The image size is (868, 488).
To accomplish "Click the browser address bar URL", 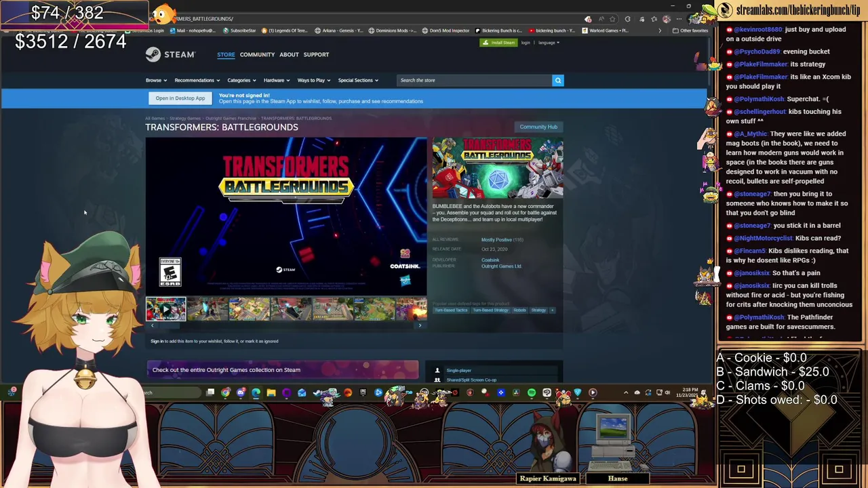I will coord(203,19).
